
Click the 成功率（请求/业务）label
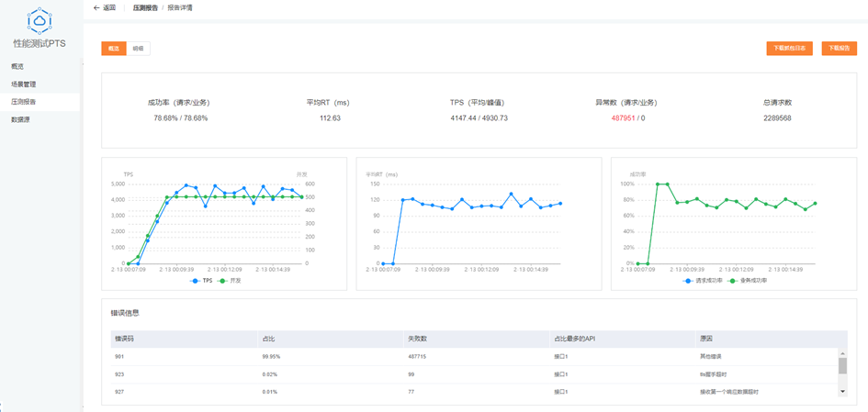coord(179,103)
